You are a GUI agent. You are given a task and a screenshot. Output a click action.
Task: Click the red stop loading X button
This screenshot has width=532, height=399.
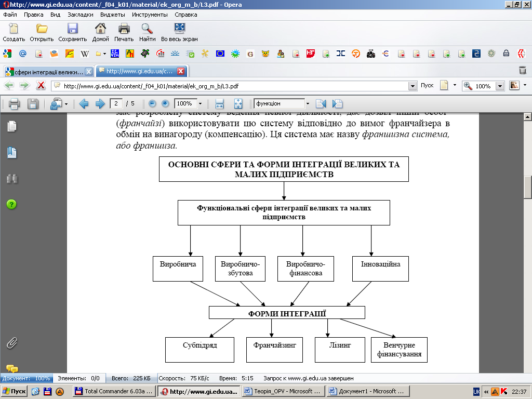(41, 85)
